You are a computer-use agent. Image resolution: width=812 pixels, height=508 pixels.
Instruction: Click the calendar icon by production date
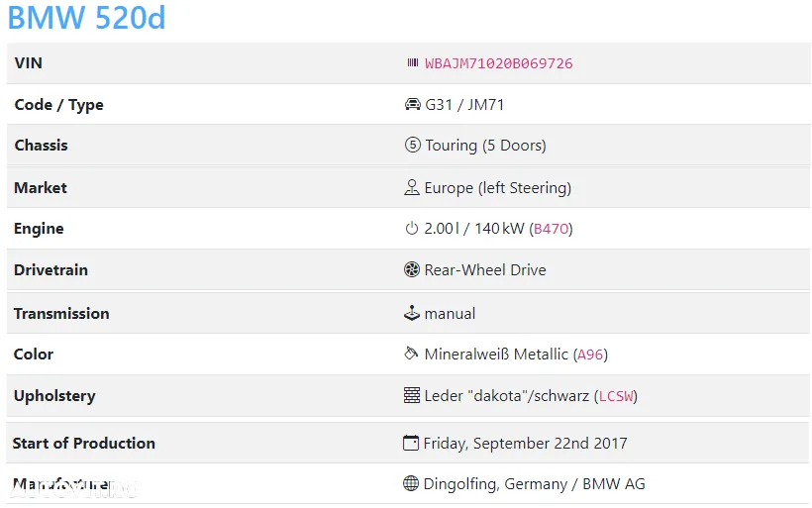411,443
